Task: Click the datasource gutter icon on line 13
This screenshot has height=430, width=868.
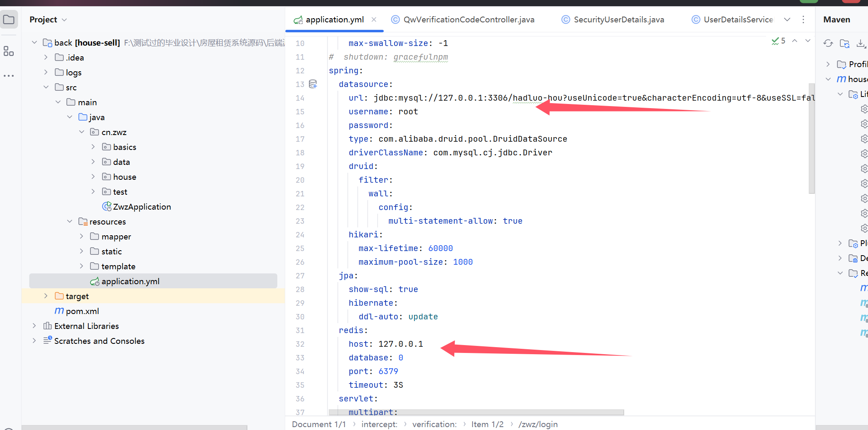Action: point(313,84)
